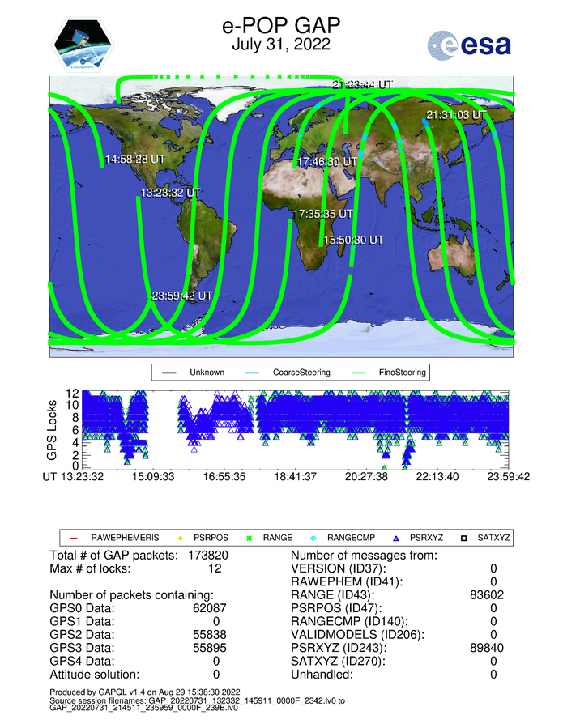Click the 23:59:42 UT map label
This screenshot has height=728, width=563.
click(182, 296)
